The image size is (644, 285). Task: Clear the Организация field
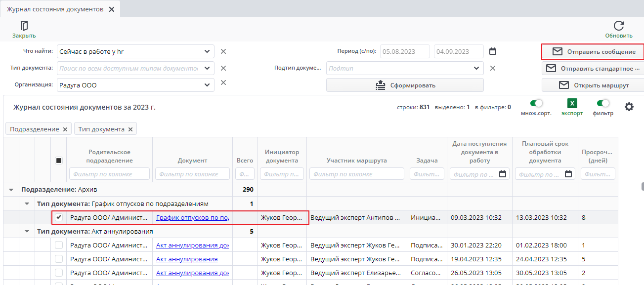point(223,82)
